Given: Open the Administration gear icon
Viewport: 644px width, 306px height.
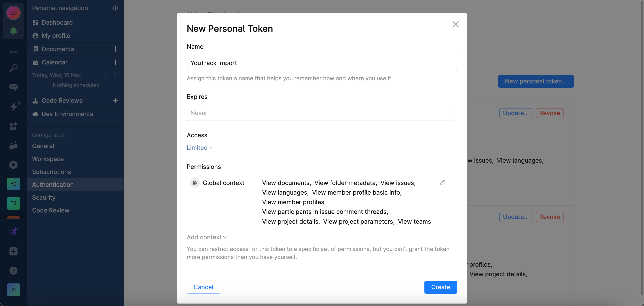Looking at the screenshot, I should (x=13, y=164).
